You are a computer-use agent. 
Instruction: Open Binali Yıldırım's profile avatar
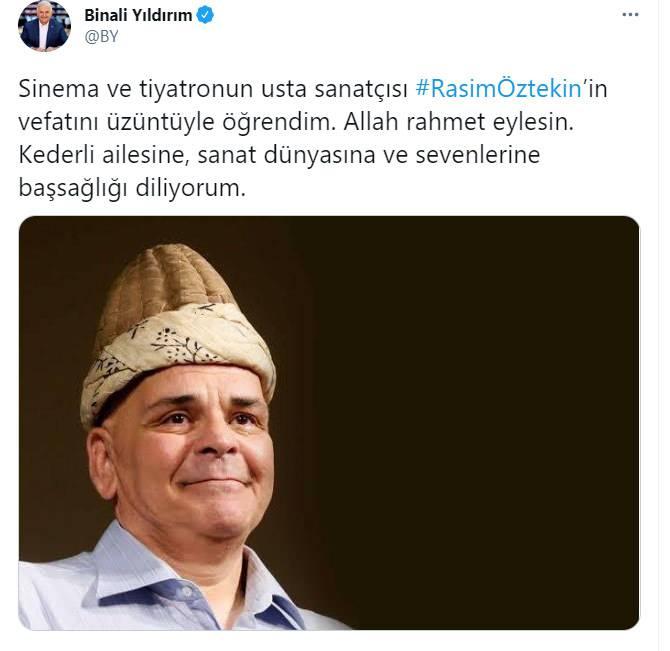pyautogui.click(x=44, y=26)
